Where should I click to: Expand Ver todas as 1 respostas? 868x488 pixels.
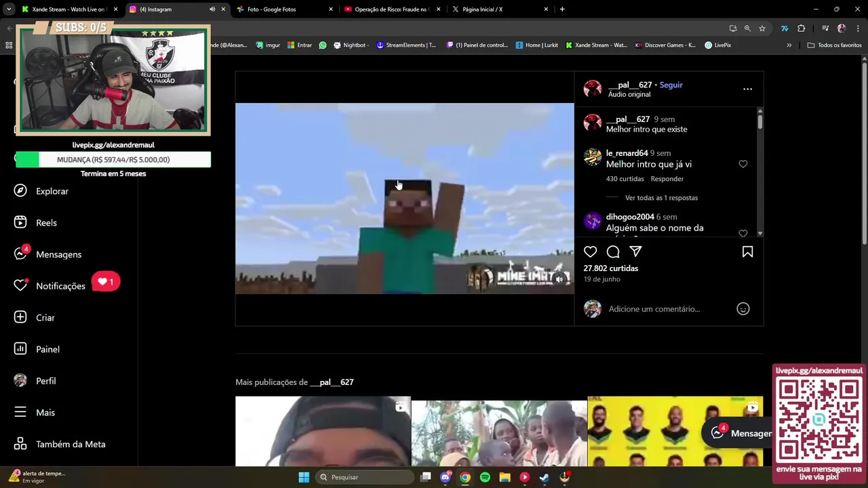(661, 198)
